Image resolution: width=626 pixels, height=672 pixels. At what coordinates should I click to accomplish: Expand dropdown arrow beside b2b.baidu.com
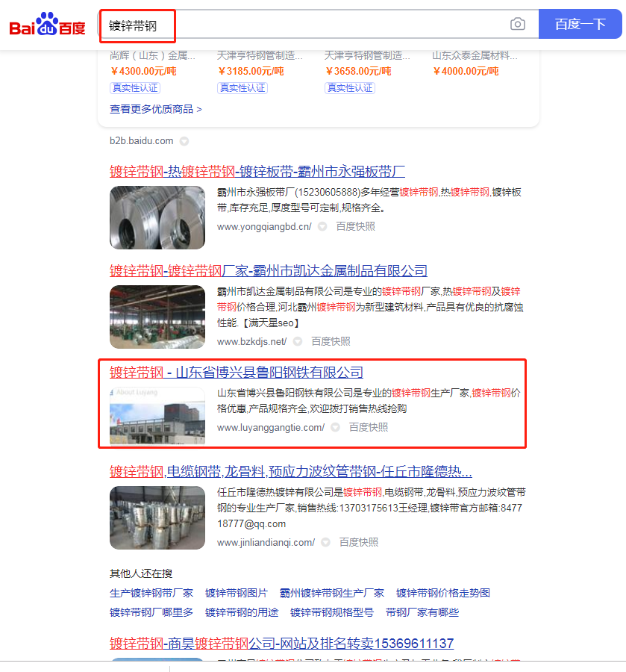[x=184, y=141]
